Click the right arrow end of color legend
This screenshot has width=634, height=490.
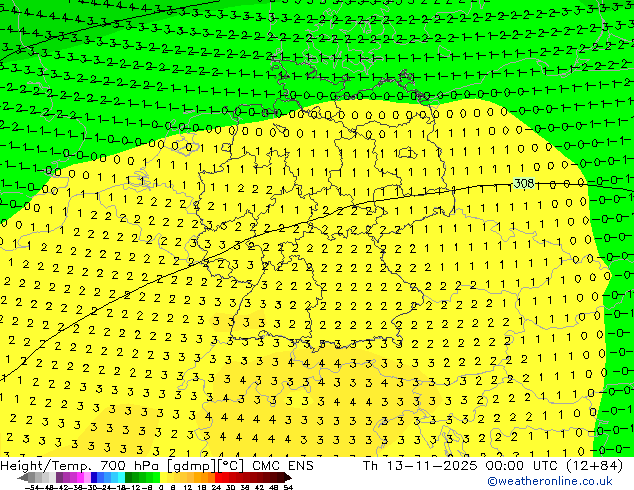[288, 477]
